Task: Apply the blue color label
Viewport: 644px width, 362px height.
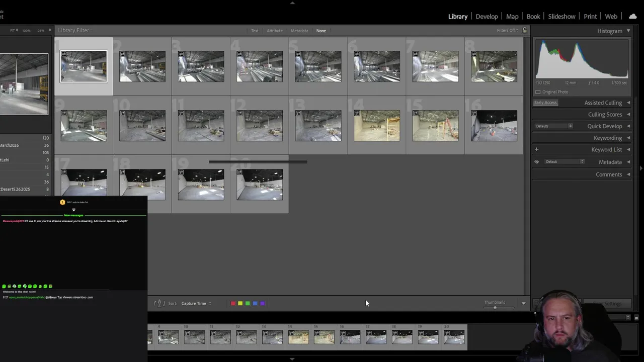Action: pyautogui.click(x=255, y=303)
